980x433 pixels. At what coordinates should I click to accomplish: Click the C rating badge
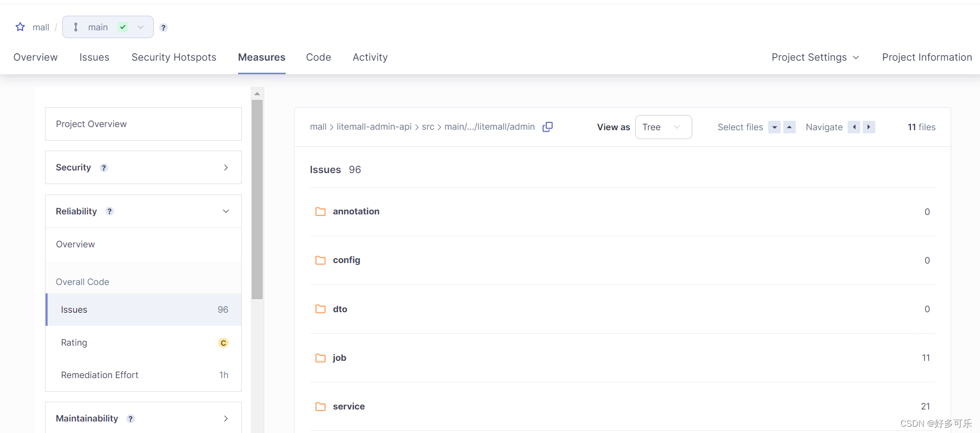[223, 343]
